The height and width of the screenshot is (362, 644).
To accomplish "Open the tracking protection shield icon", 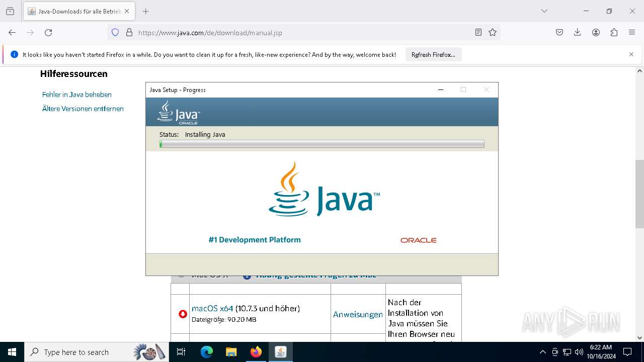I will coord(115,32).
